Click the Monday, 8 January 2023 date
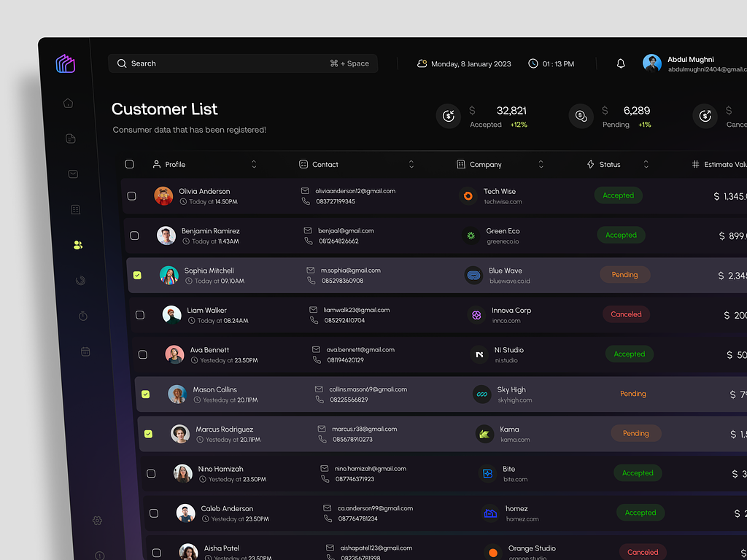 click(471, 64)
